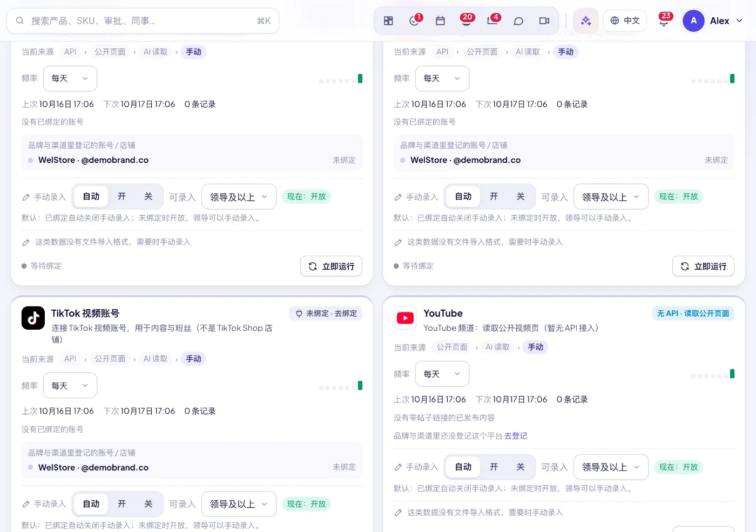Select API source chip in TikTok card

pos(70,359)
